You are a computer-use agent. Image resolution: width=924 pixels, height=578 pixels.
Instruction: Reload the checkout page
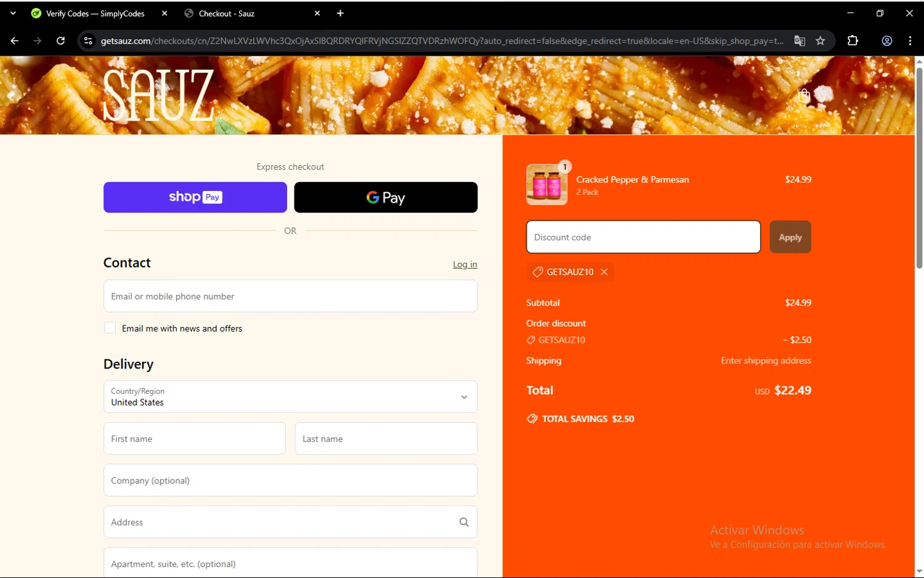tap(60, 41)
